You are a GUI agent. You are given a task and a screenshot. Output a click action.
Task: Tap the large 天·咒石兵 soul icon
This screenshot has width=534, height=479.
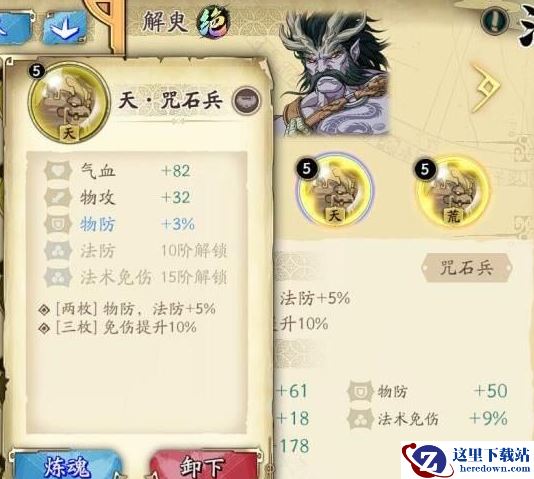(69, 103)
